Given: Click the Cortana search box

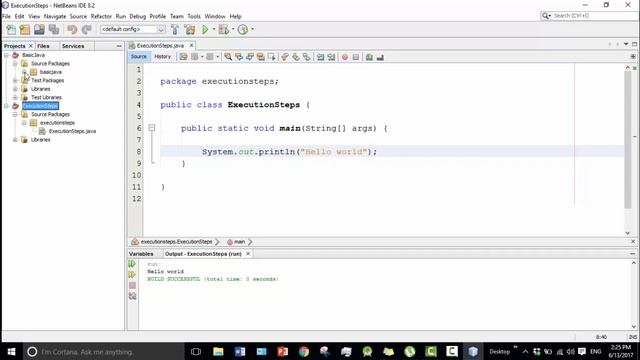Looking at the screenshot, I should (x=102, y=351).
